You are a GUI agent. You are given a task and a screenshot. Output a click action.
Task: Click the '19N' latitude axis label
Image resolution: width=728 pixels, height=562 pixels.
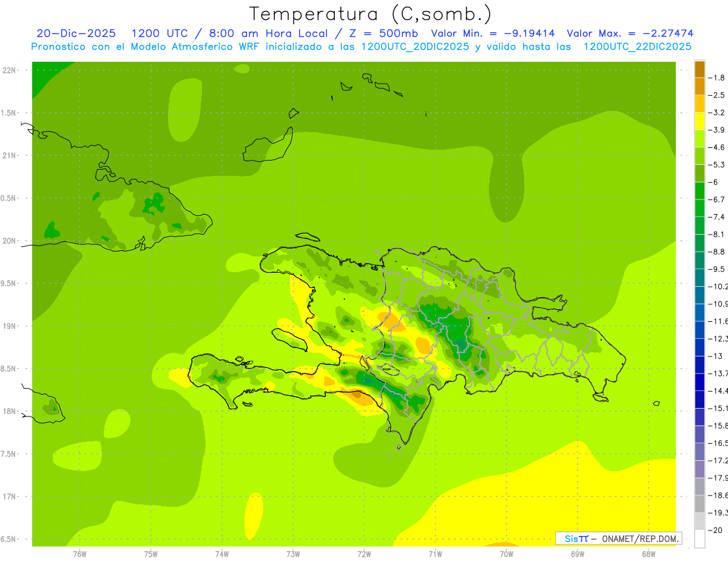[x=10, y=326]
